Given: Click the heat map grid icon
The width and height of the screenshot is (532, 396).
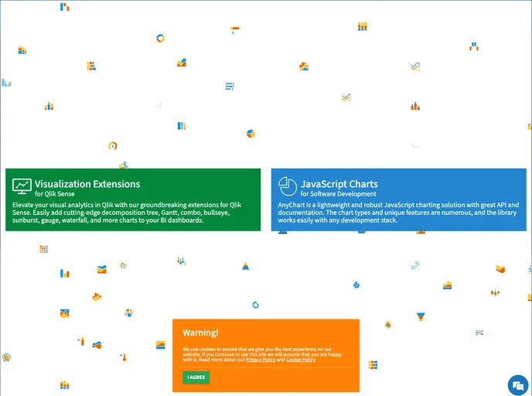Looking at the screenshot, I should click(x=43, y=249).
